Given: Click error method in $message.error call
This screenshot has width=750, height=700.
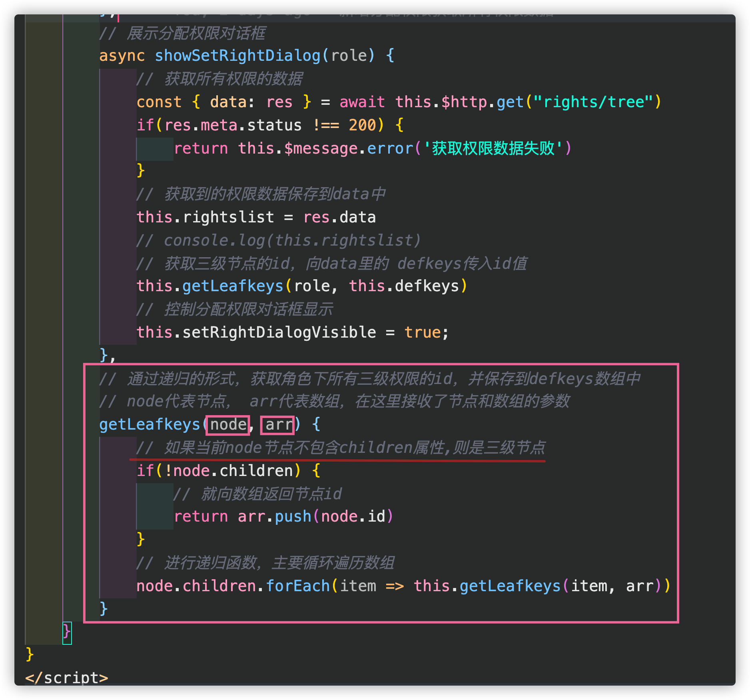Looking at the screenshot, I should point(390,148).
